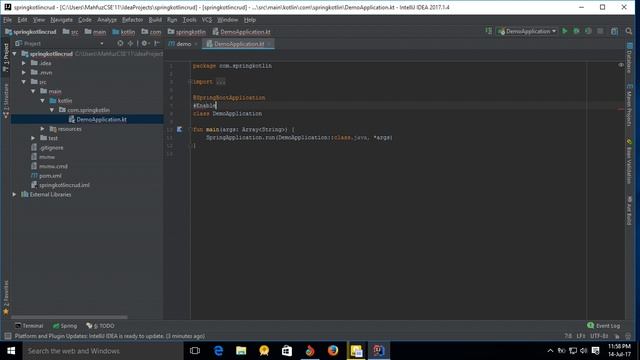
Task: Open the Terminal tool window
Action: click(29, 326)
